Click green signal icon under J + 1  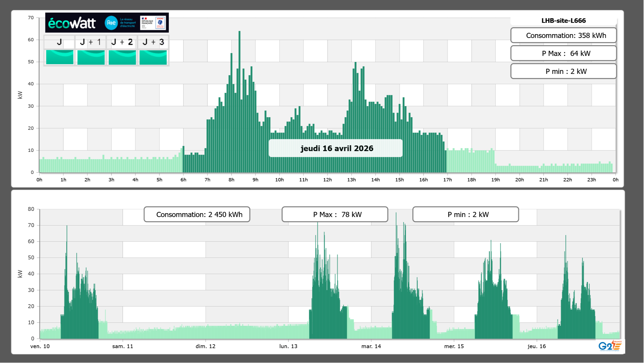(91, 57)
